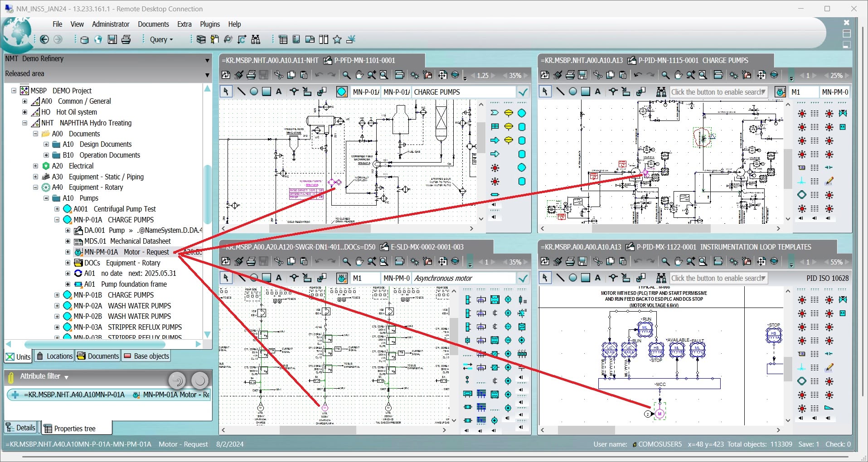The image size is (868, 462).
Task: Select the pan hand tool in P-PFD-MN-1101-0001 window
Action: [359, 75]
